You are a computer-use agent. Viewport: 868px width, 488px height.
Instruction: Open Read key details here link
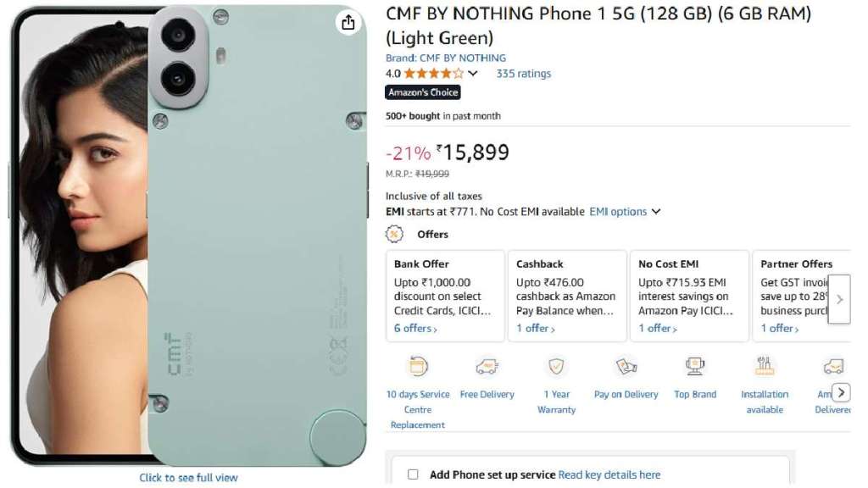(609, 474)
